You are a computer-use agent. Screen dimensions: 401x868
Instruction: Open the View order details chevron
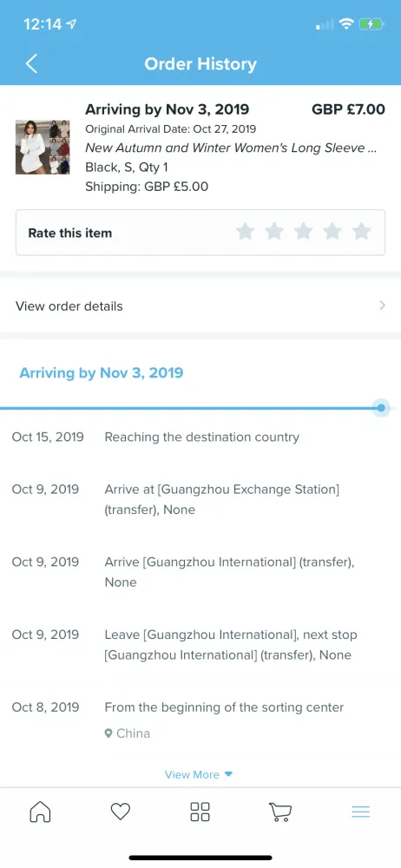click(x=382, y=306)
